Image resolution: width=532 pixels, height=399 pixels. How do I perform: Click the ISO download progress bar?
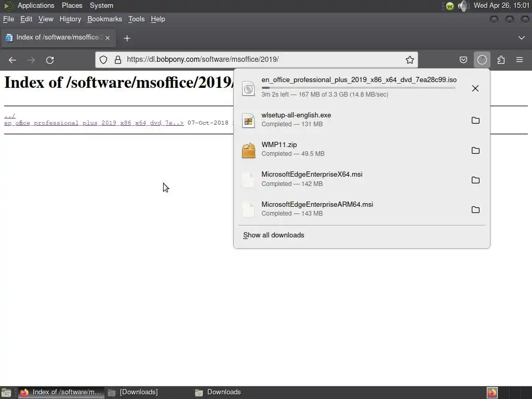(358, 88)
